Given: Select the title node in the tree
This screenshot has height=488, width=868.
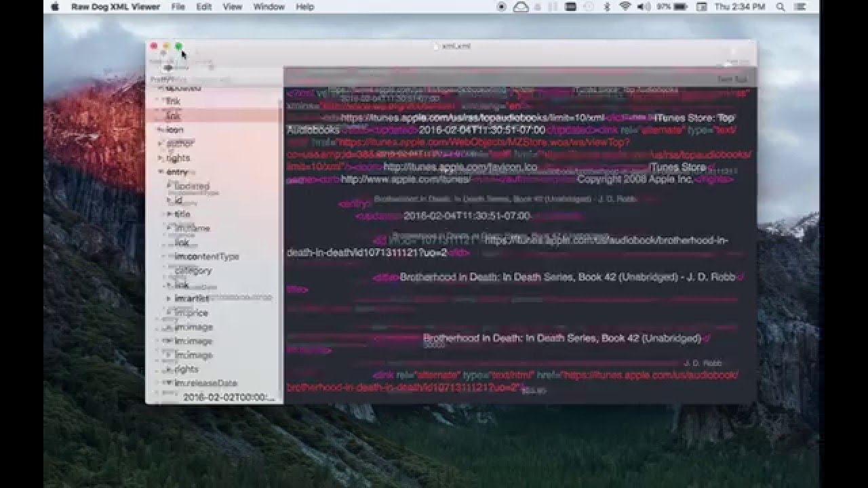Looking at the screenshot, I should click(182, 213).
